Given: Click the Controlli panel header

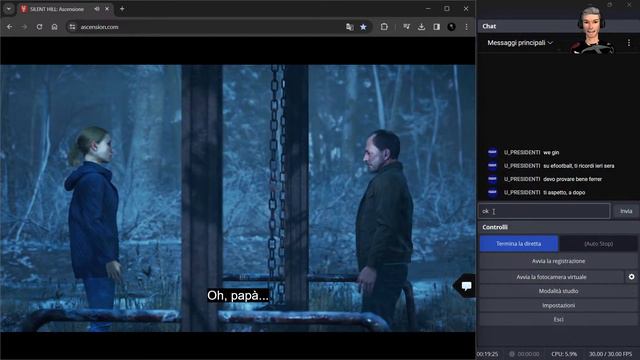Looking at the screenshot, I should (558, 227).
